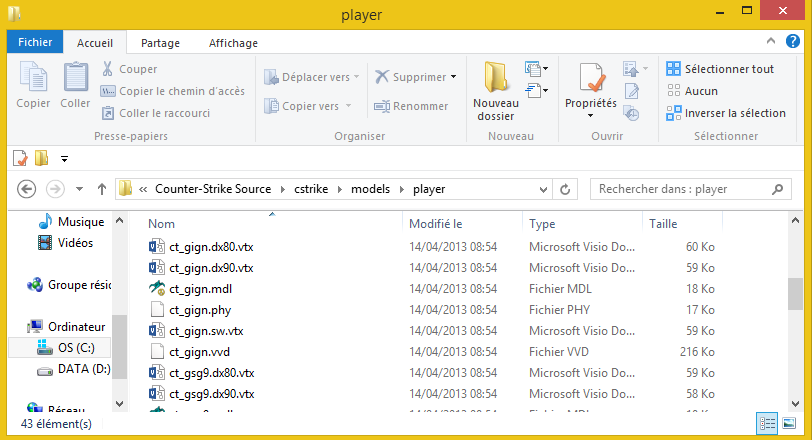The width and height of the screenshot is (812, 440).
Task: Switch to the Partage tab
Action: pyautogui.click(x=161, y=43)
